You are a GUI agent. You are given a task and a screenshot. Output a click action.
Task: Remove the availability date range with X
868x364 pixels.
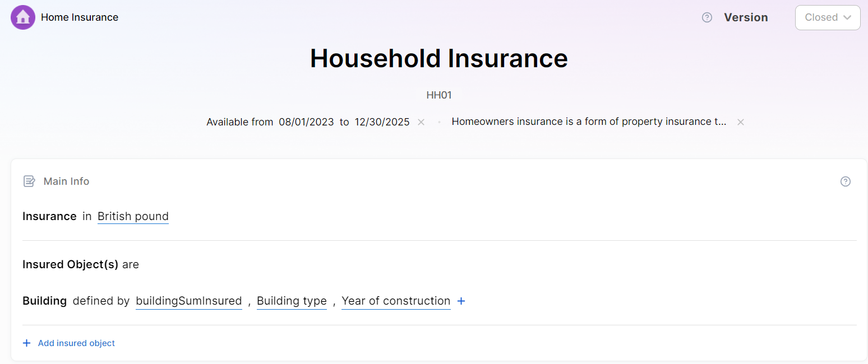[x=421, y=122]
